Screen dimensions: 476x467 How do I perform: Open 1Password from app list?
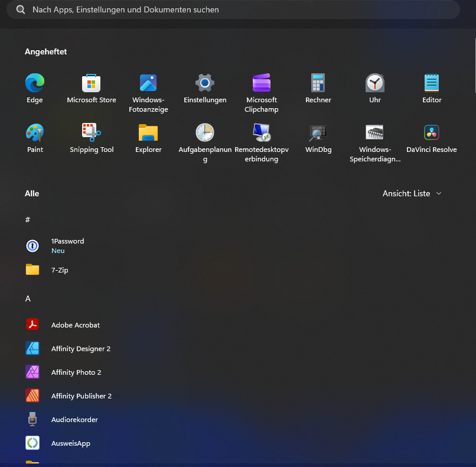click(67, 245)
